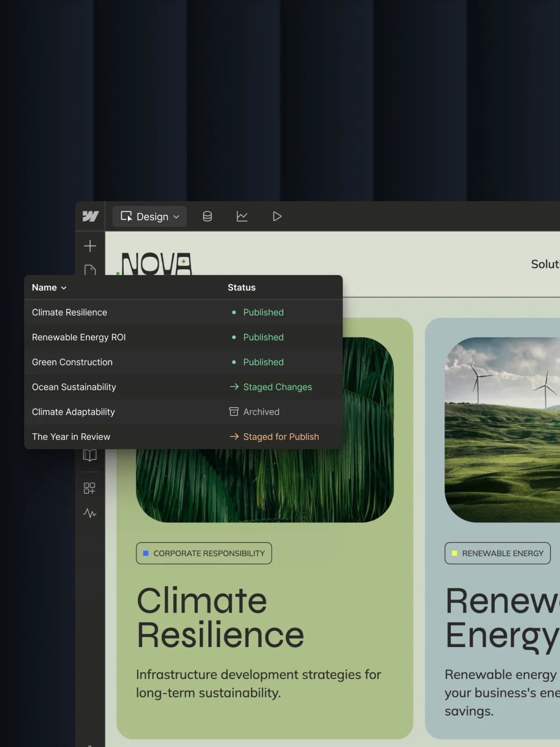Click the CORPORATE RESPONSIBILITY tag
The height and width of the screenshot is (747, 560).
tap(204, 553)
